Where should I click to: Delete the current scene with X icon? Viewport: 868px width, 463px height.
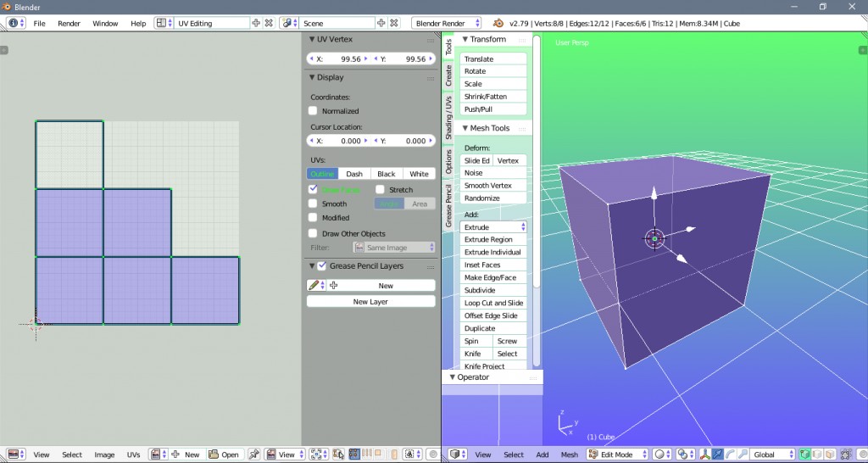393,23
